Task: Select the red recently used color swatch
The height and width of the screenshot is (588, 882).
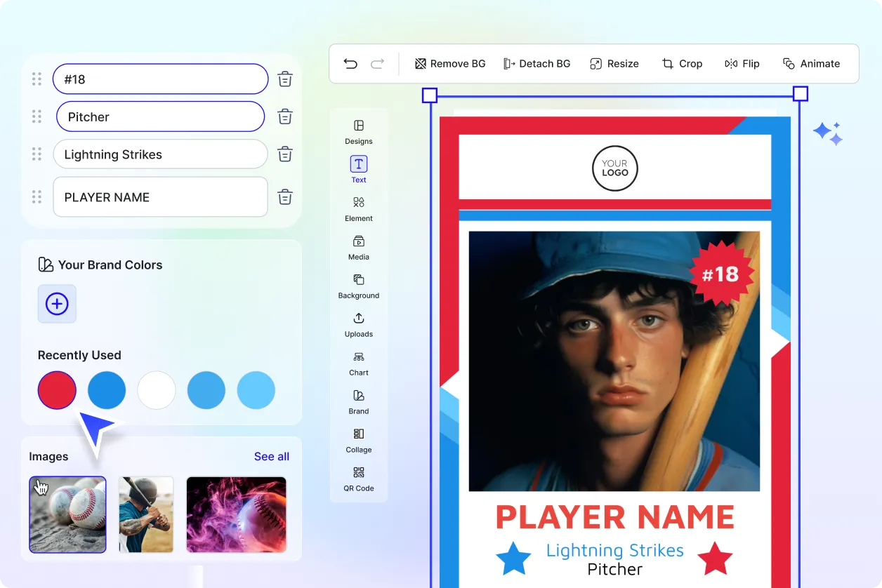Action: pyautogui.click(x=57, y=390)
